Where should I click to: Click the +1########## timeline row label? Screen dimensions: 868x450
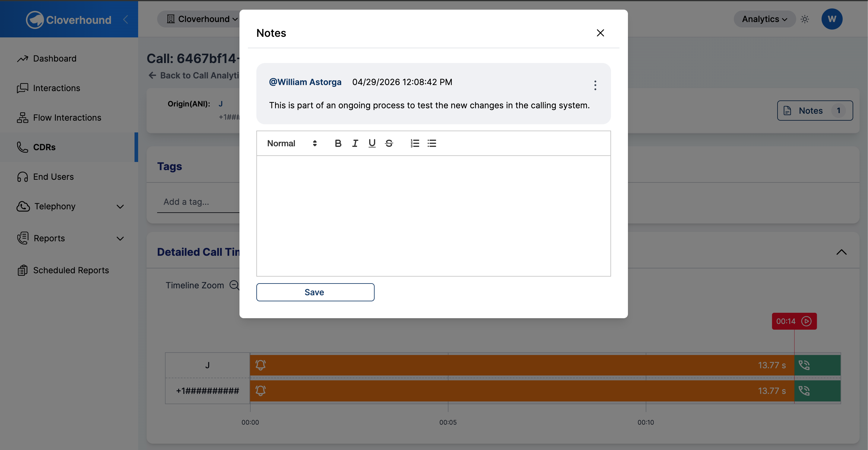click(x=207, y=391)
